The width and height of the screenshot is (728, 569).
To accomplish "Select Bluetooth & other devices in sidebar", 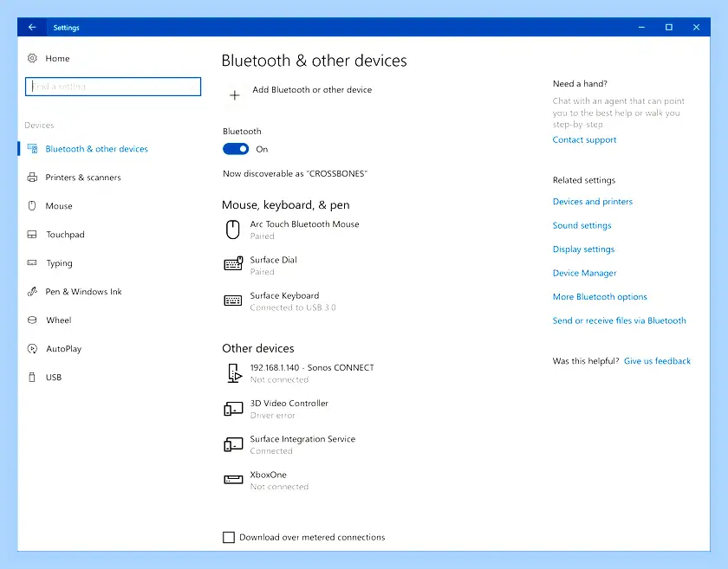I will click(96, 148).
